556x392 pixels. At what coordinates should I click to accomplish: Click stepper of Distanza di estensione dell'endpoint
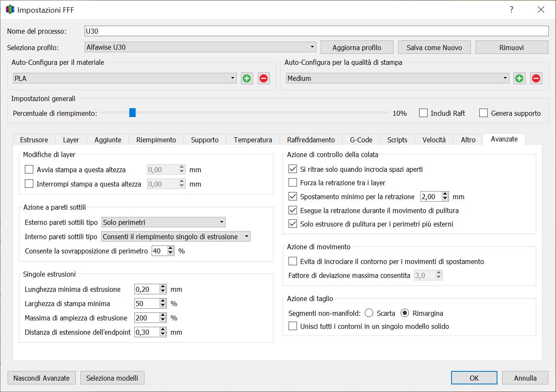(x=163, y=332)
